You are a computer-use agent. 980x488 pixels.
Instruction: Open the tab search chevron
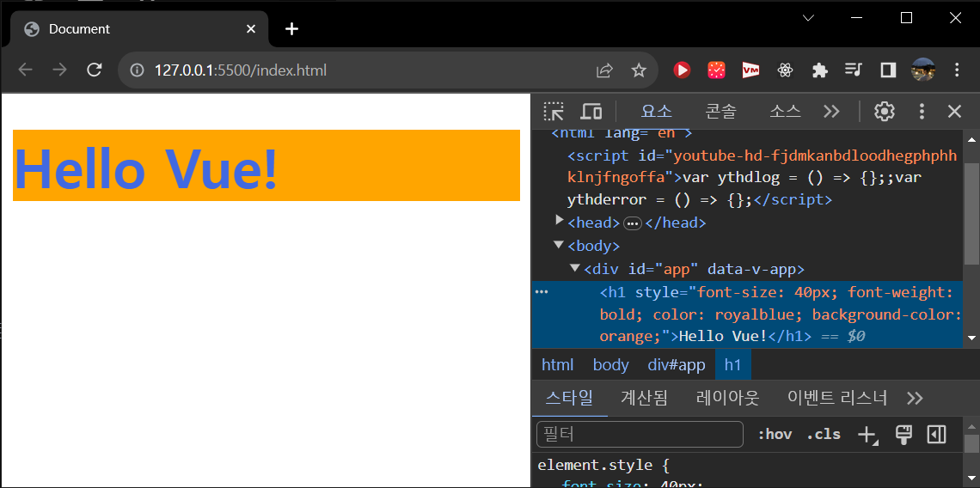pyautogui.click(x=808, y=18)
